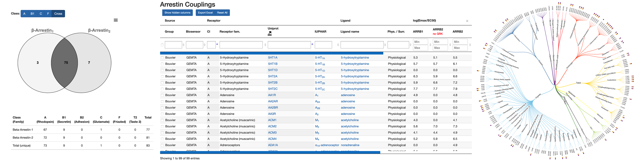Check the 5HT1A row checkbox
Viewport: 644px width, 161px height.
(162, 58)
